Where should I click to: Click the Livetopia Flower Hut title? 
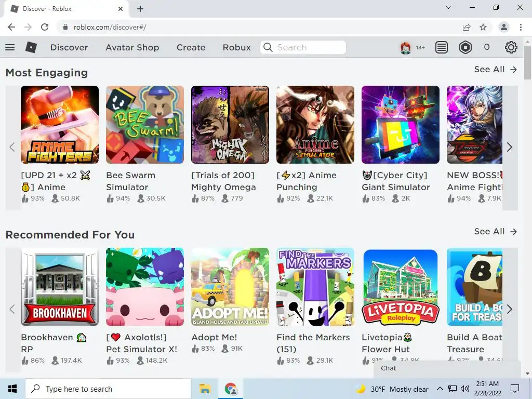click(x=387, y=343)
